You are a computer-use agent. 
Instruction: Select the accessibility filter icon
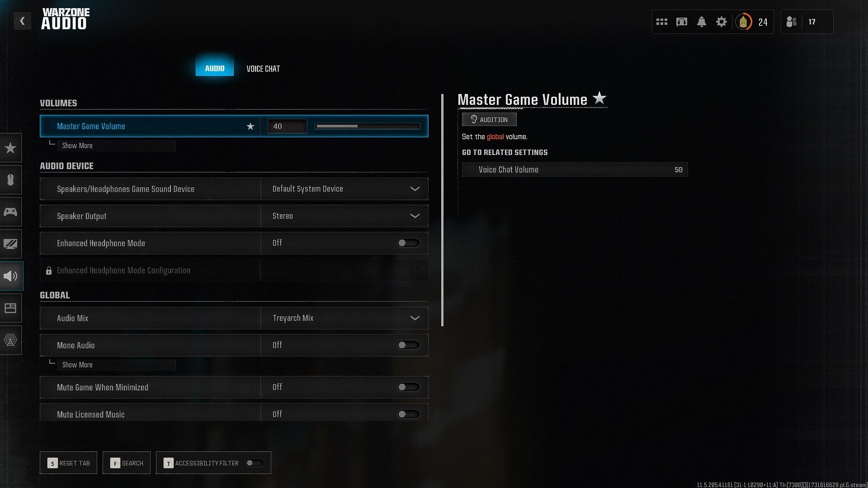click(169, 463)
